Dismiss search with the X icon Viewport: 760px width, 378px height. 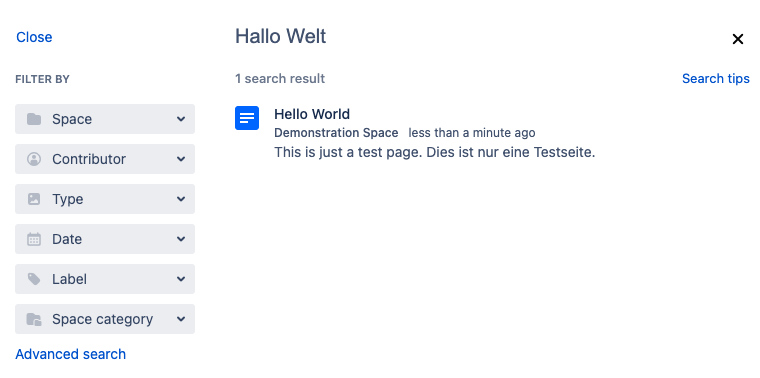(738, 39)
